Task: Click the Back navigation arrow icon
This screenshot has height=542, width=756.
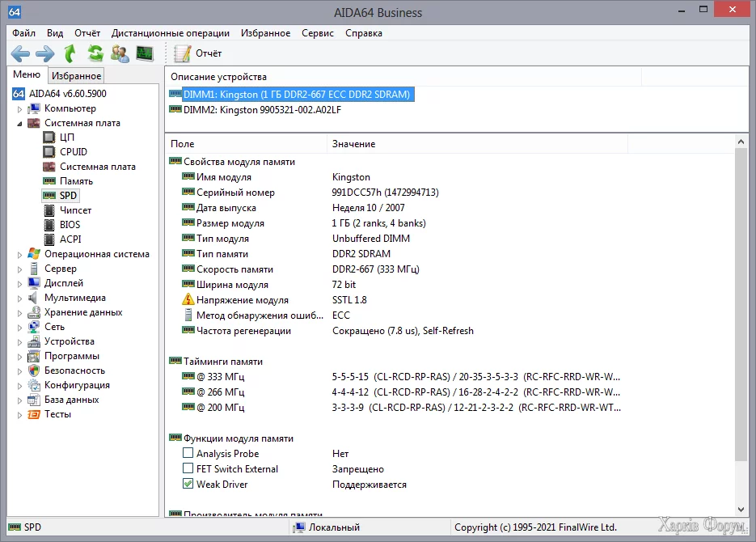Action: [x=20, y=53]
